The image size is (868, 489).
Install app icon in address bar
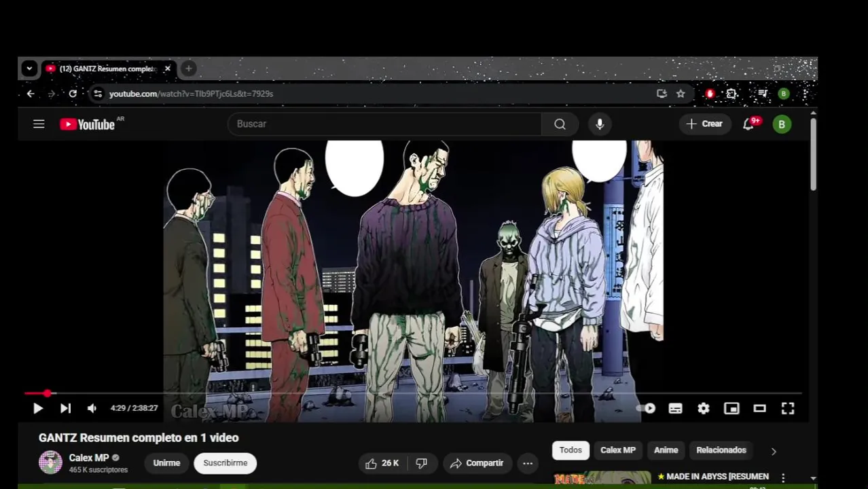point(662,94)
